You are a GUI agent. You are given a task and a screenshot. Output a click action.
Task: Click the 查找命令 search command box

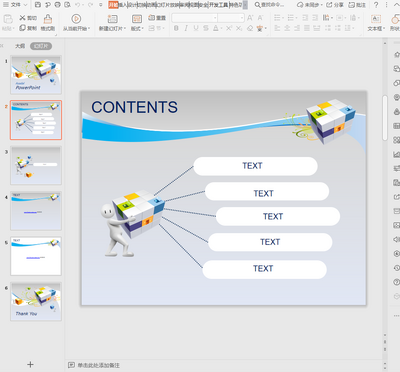269,5
